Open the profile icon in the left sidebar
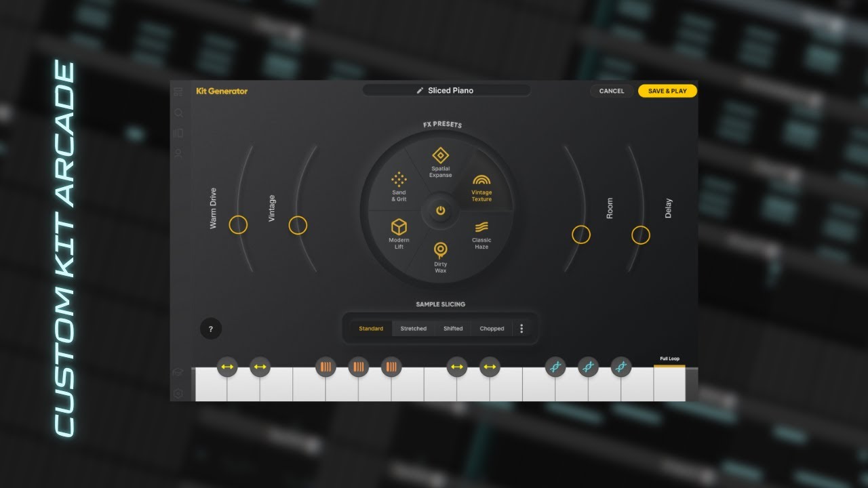868x488 pixels. pos(178,153)
